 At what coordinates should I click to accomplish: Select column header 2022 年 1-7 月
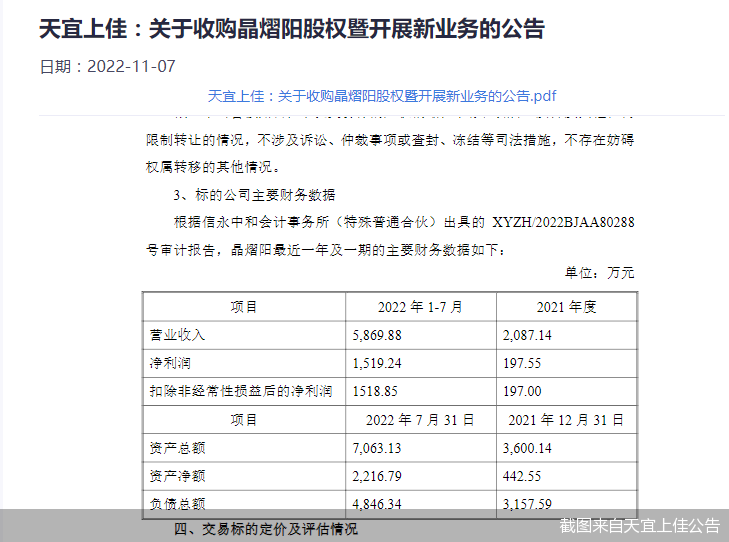(x=420, y=307)
